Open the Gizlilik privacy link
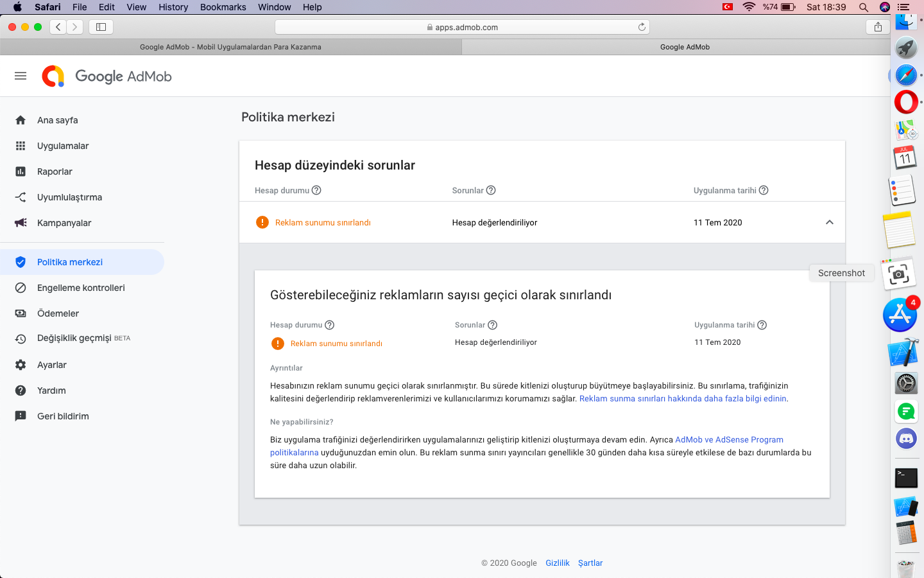Image resolution: width=924 pixels, height=578 pixels. click(x=558, y=563)
